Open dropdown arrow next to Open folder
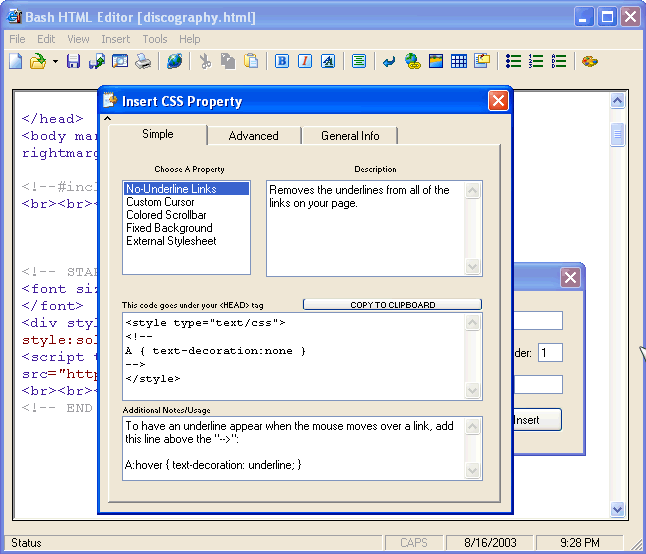This screenshot has height=554, width=646. [x=55, y=62]
